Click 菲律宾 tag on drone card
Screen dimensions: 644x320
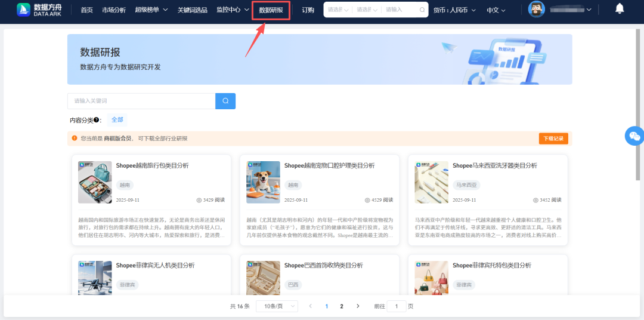128,285
